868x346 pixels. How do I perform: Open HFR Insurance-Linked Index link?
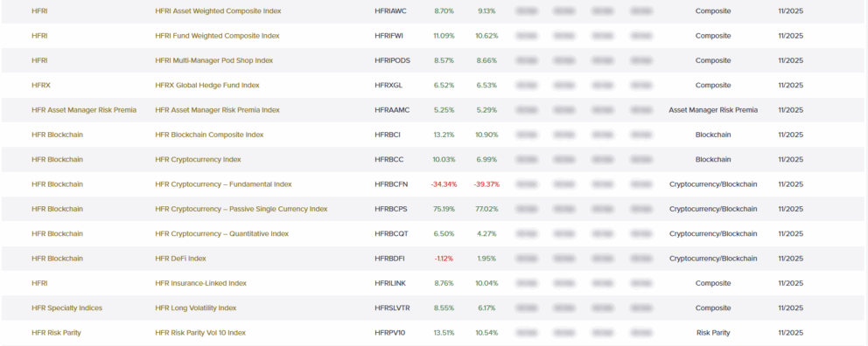[200, 283]
